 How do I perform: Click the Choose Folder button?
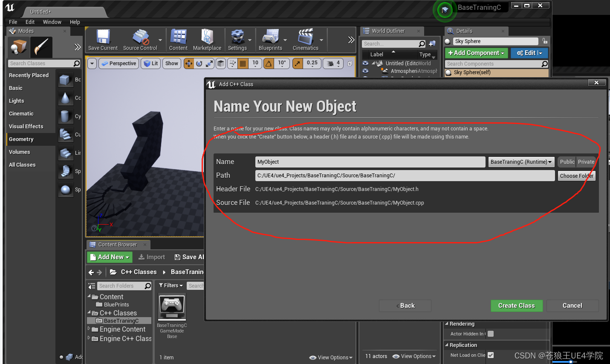576,176
